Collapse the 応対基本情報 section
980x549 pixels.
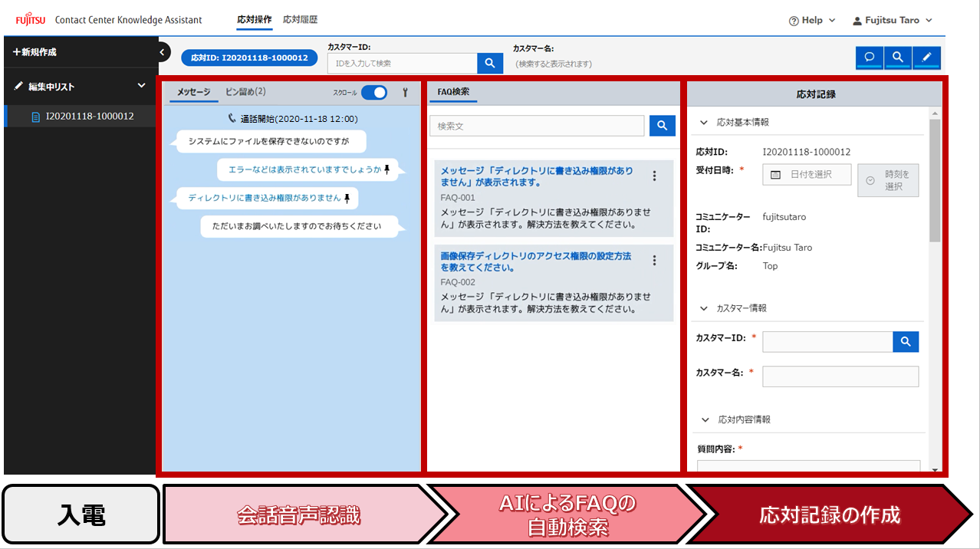(704, 121)
